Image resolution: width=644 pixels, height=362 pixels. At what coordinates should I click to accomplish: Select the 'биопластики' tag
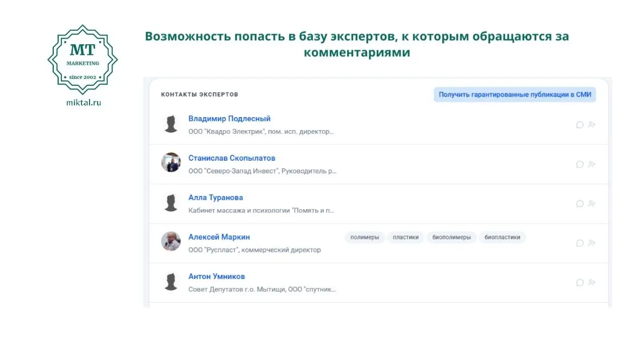502,237
